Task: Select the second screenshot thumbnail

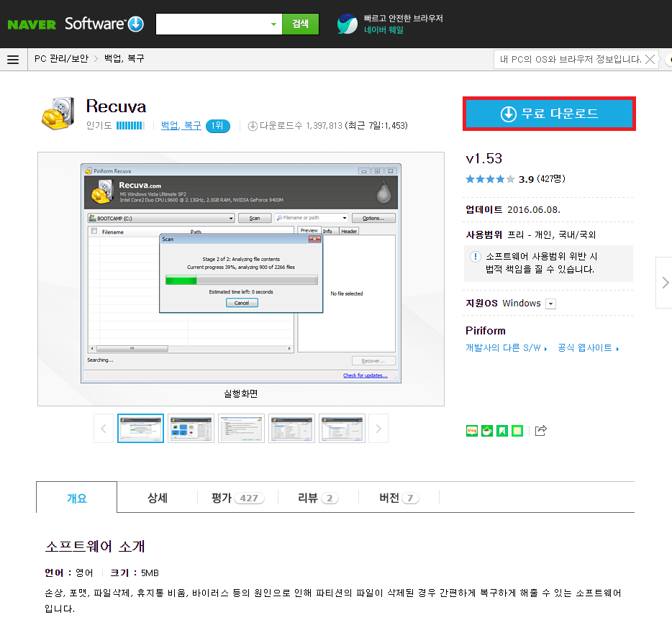Action: [191, 429]
